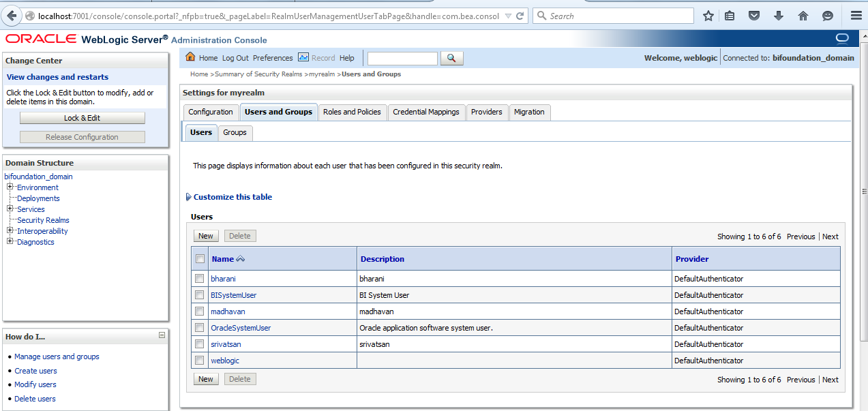Viewport: 868px width, 411px height.
Task: Go to browser home page icon
Action: coord(803,16)
